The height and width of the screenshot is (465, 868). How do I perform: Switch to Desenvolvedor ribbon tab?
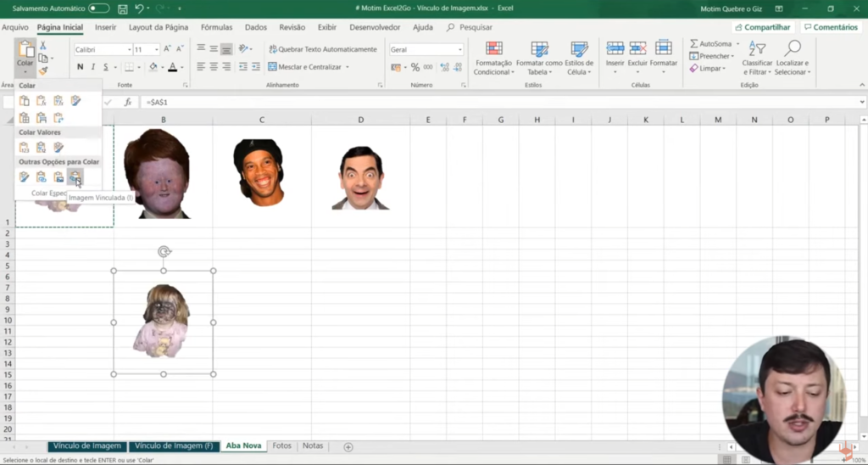click(375, 27)
